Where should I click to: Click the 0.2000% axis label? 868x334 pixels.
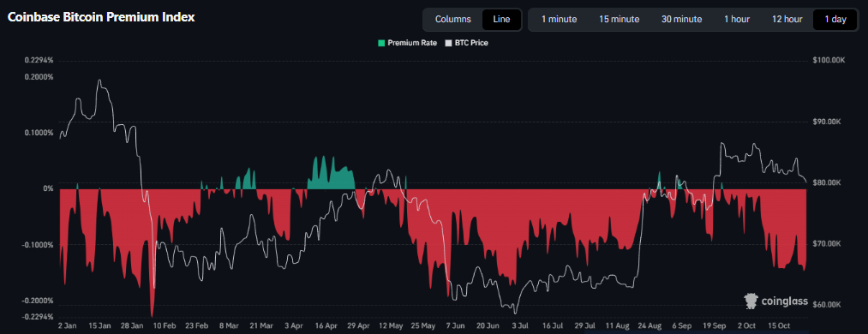(39, 77)
